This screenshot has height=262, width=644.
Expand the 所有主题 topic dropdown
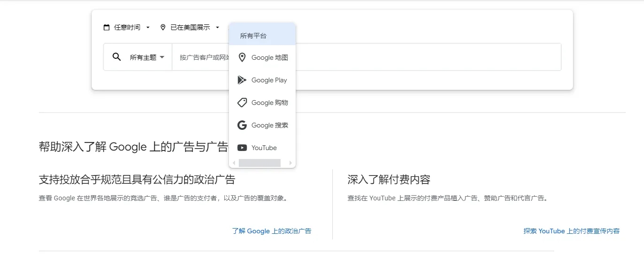tap(147, 57)
